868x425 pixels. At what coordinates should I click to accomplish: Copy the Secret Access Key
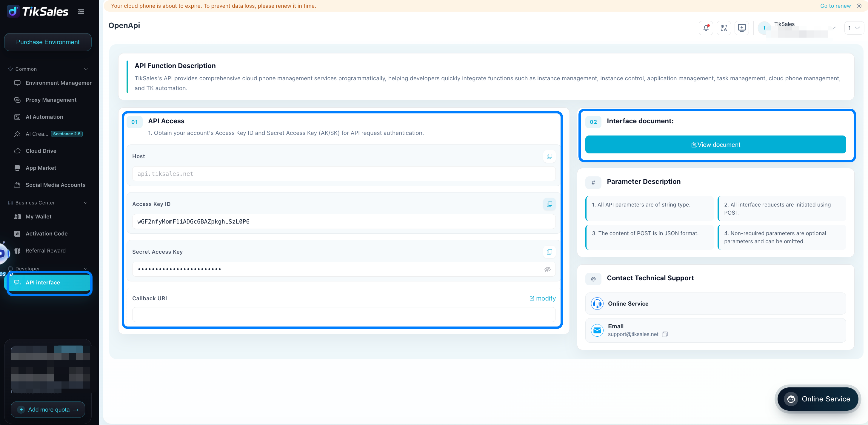[549, 252]
